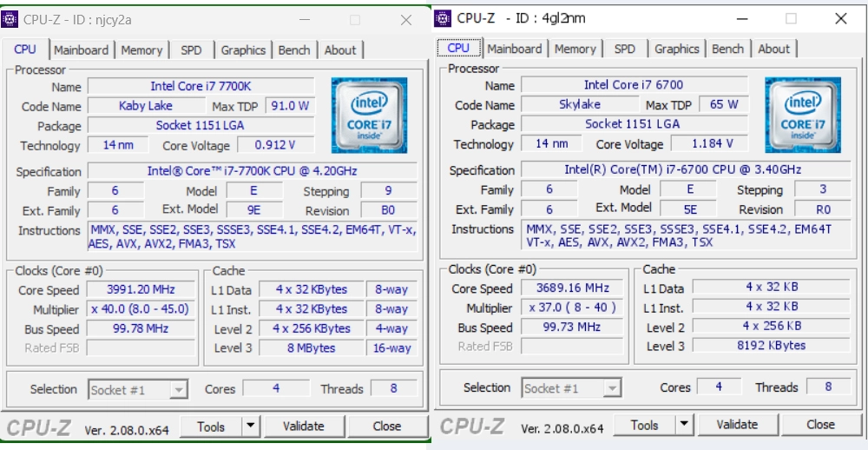Click the 5E Ext. Model value
This screenshot has width=868, height=450.
[x=688, y=208]
